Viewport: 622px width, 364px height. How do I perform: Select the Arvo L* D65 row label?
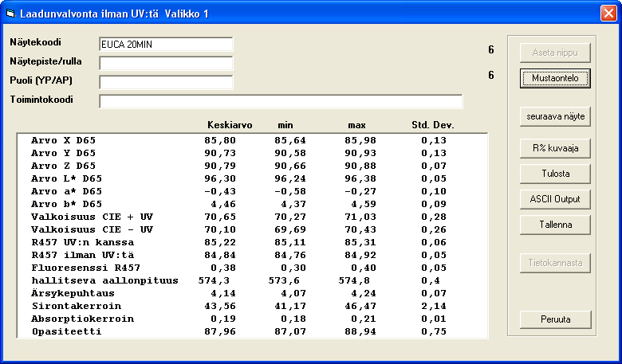(67, 178)
